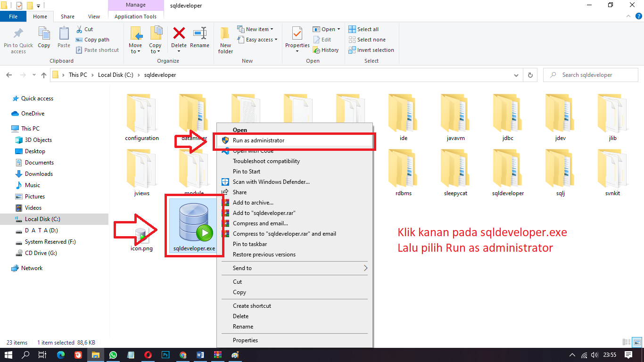This screenshot has width=644, height=362.
Task: Open the ribbon Properties button
Action: tap(297, 40)
